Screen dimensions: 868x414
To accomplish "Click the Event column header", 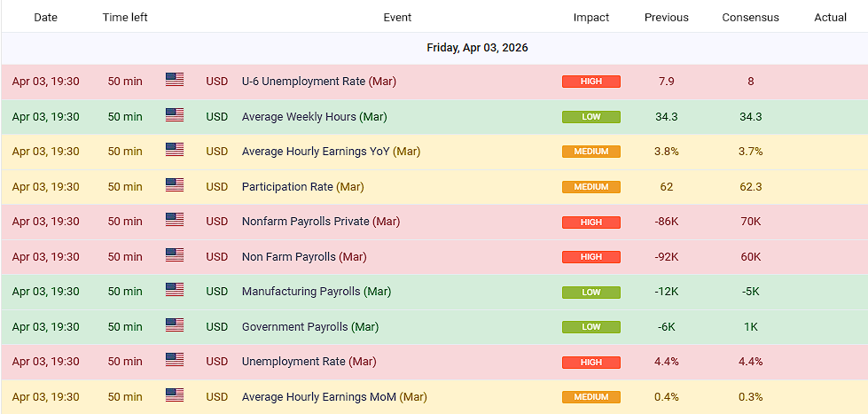I will (397, 17).
